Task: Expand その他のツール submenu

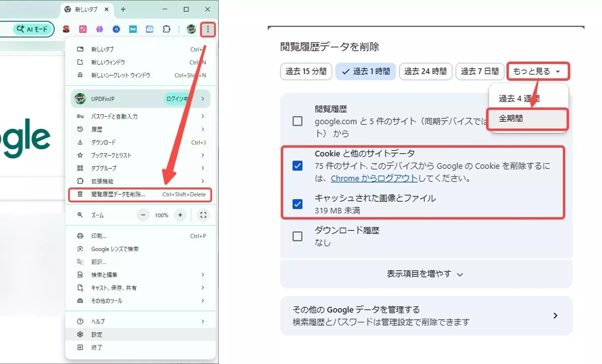Action: coord(141,300)
